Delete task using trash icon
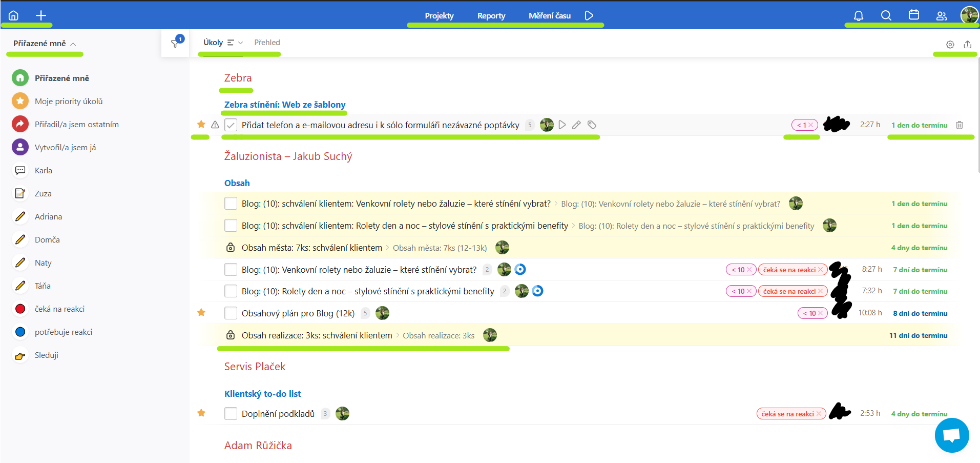This screenshot has width=980, height=463. click(x=960, y=125)
